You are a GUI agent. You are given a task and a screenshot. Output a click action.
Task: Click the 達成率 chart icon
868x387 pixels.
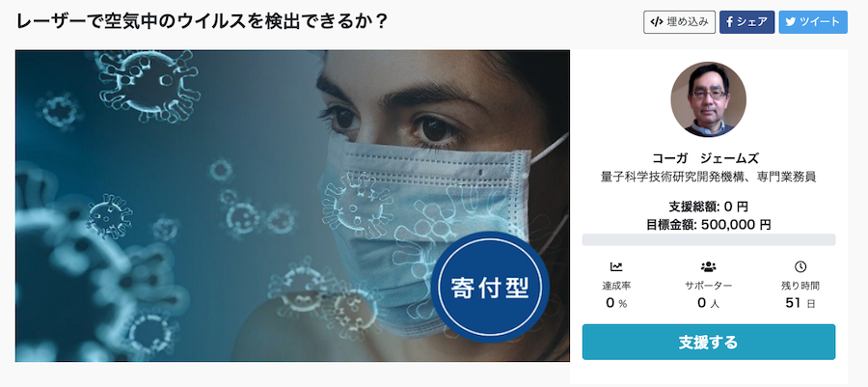point(616,267)
